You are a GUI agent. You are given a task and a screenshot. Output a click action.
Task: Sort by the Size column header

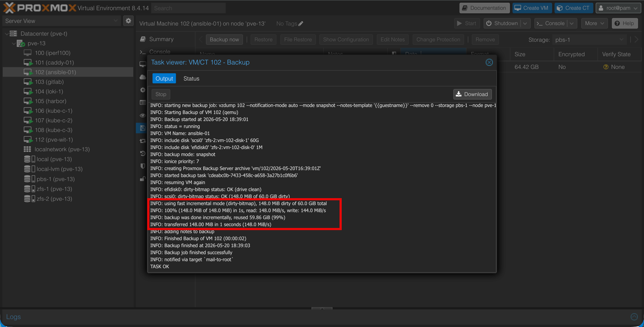[531, 54]
